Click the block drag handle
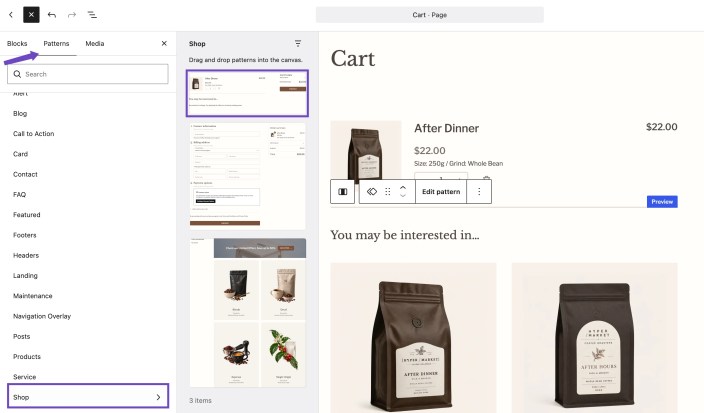This screenshot has width=704, height=413. 388,192
